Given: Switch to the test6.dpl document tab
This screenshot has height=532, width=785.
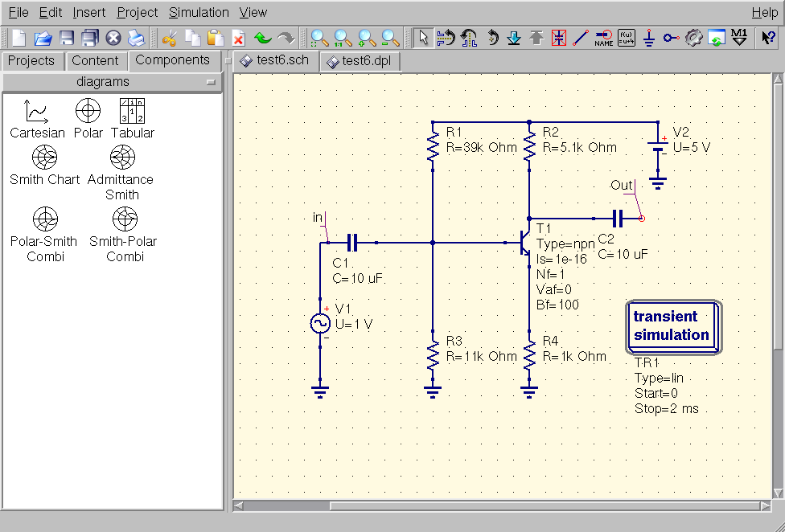Looking at the screenshot, I should tap(360, 61).
